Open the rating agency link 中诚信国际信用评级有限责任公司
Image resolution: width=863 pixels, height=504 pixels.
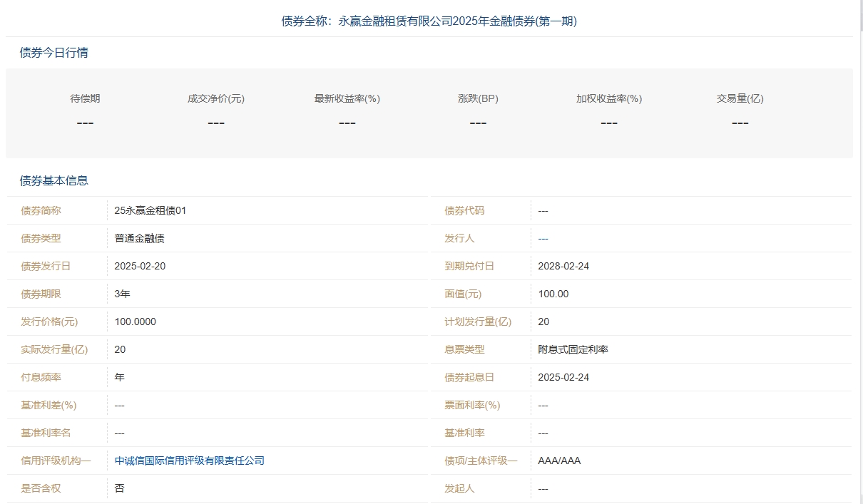[x=189, y=461]
